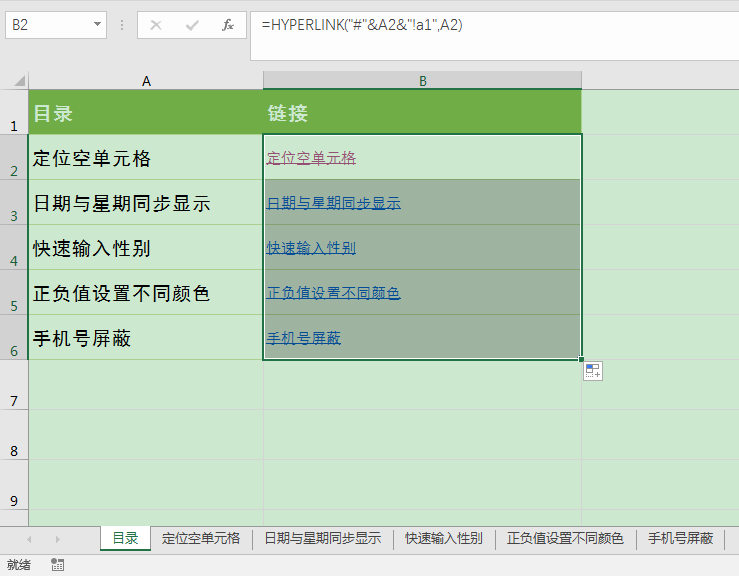Select cell A6 with 手机号屏蔽

click(146, 337)
